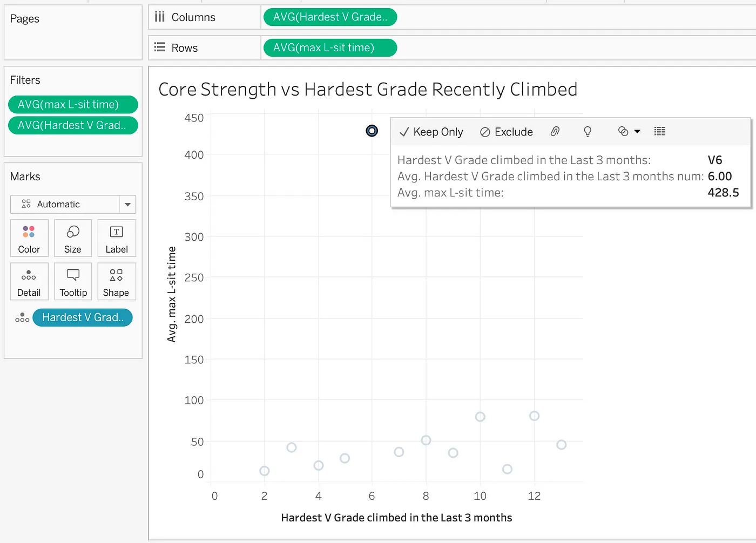Open the Size marks card

pyautogui.click(x=73, y=238)
